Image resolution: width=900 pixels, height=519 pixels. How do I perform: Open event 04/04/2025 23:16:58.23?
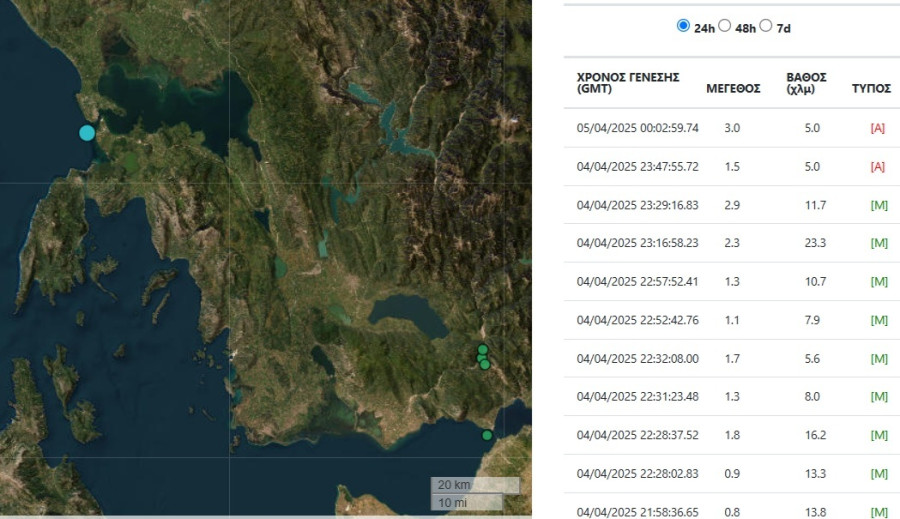638,243
